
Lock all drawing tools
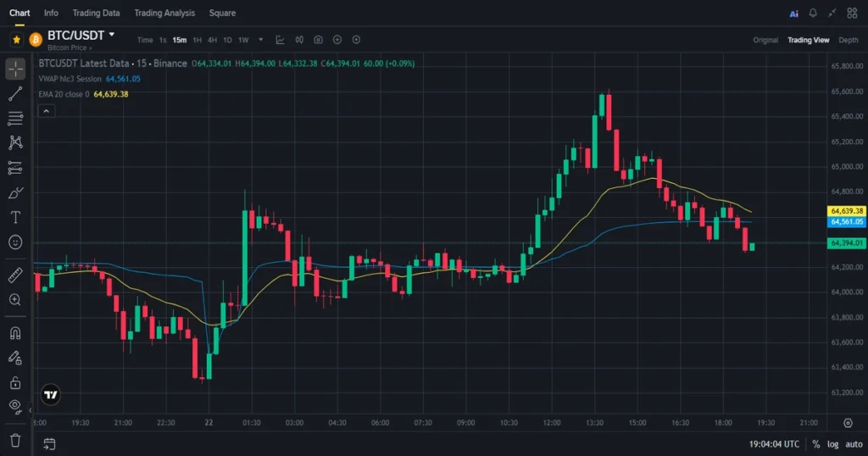pyautogui.click(x=15, y=382)
